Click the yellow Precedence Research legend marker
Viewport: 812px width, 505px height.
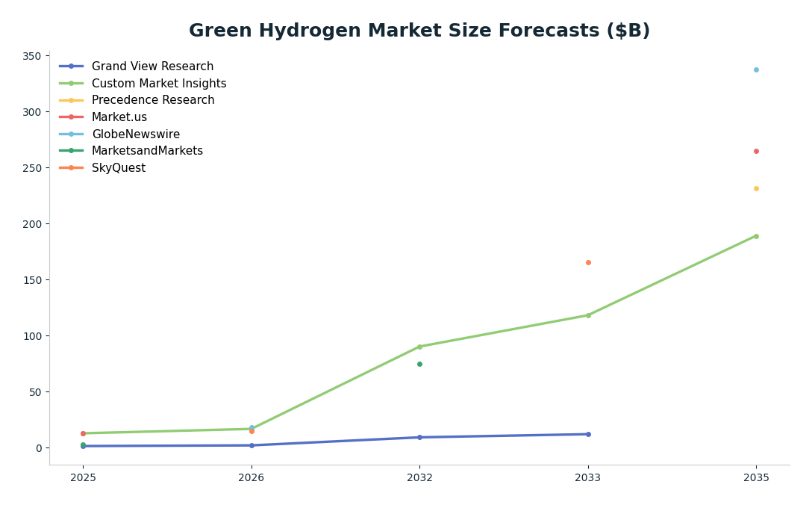[72, 100]
